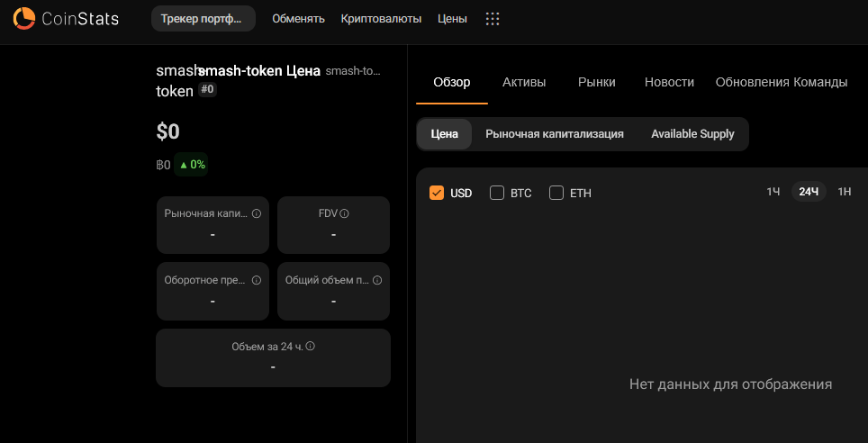Go to Обменять in top navigation
The width and height of the screenshot is (868, 443).
[x=298, y=19]
